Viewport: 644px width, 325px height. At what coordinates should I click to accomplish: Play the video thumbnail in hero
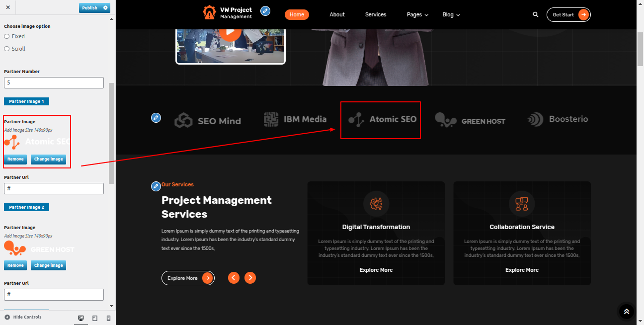pos(230,32)
